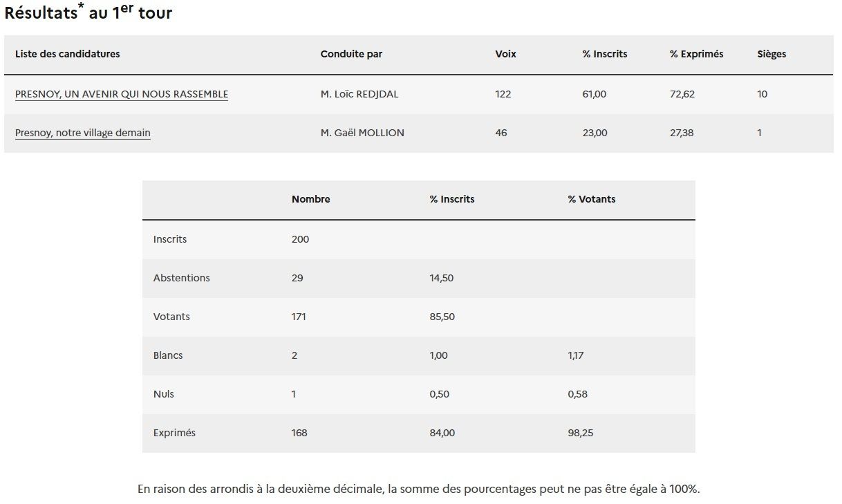842x504 pixels.
Task: Click the 72,62 percentage cell
Action: coord(682,94)
